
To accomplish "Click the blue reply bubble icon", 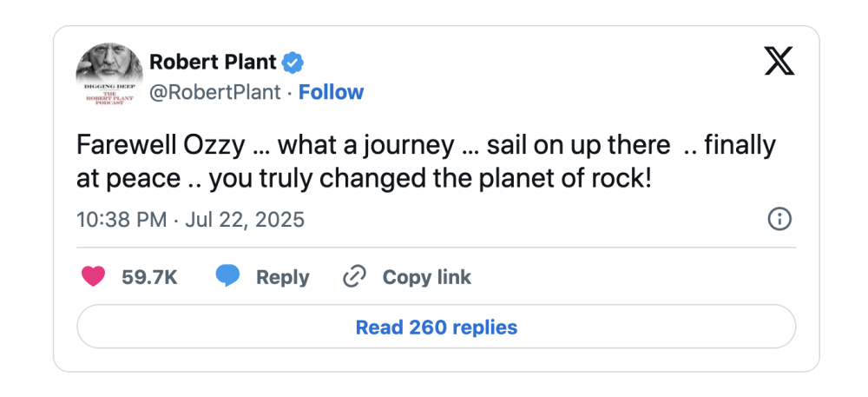I will (x=227, y=277).
